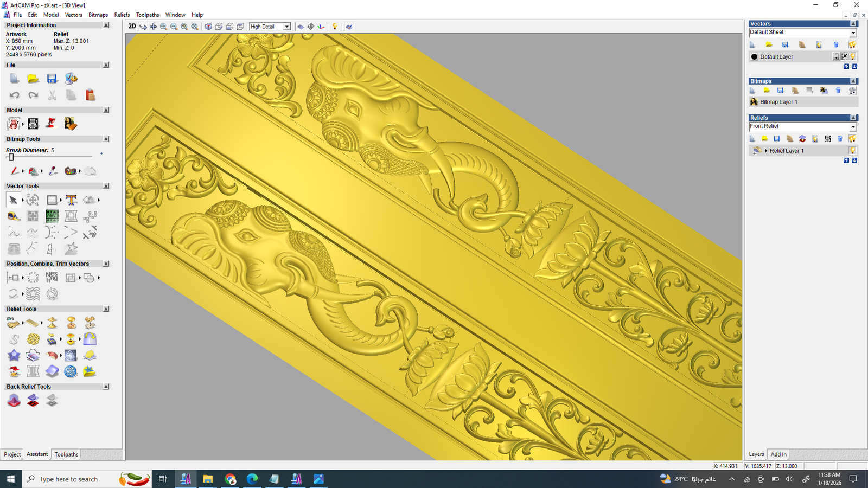Image resolution: width=868 pixels, height=488 pixels.
Task: Toggle lock on Default Layer
Action: pos(836,56)
